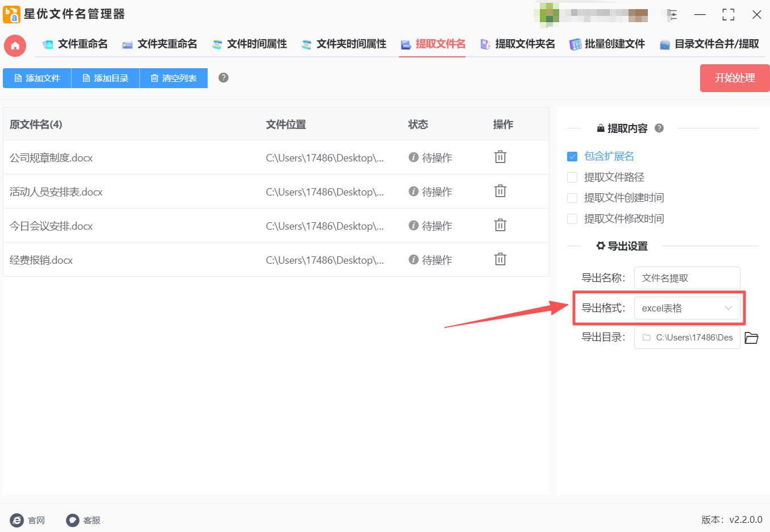Screen dimensions: 770x532
Task: Remove 活动人员安排表.docx using trash icon
Action: [500, 192]
